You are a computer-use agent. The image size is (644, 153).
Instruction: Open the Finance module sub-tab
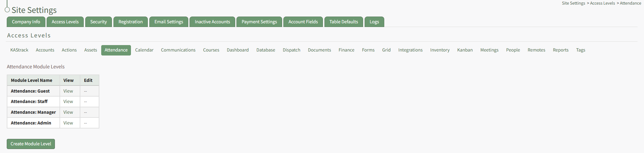click(x=347, y=50)
